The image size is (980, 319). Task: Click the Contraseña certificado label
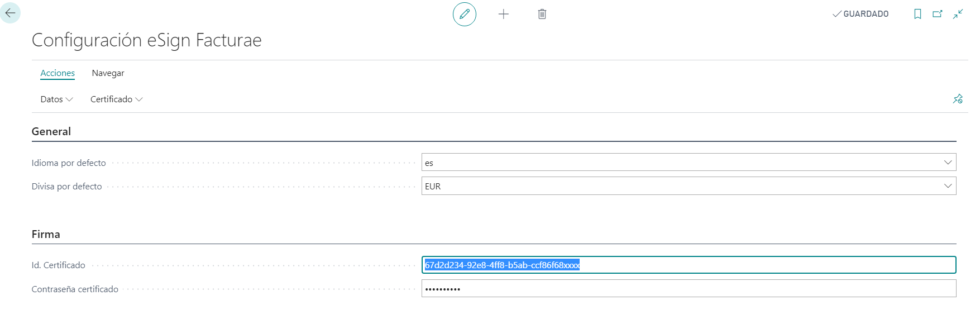pos(75,289)
